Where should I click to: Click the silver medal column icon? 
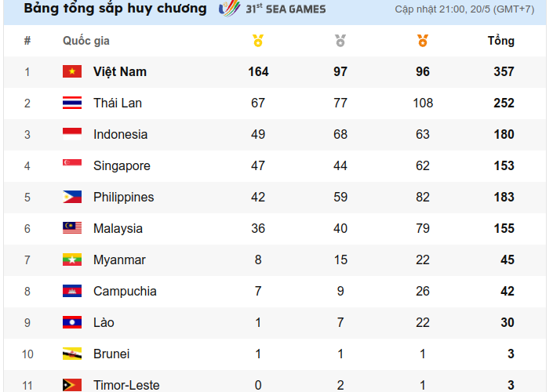click(x=340, y=41)
